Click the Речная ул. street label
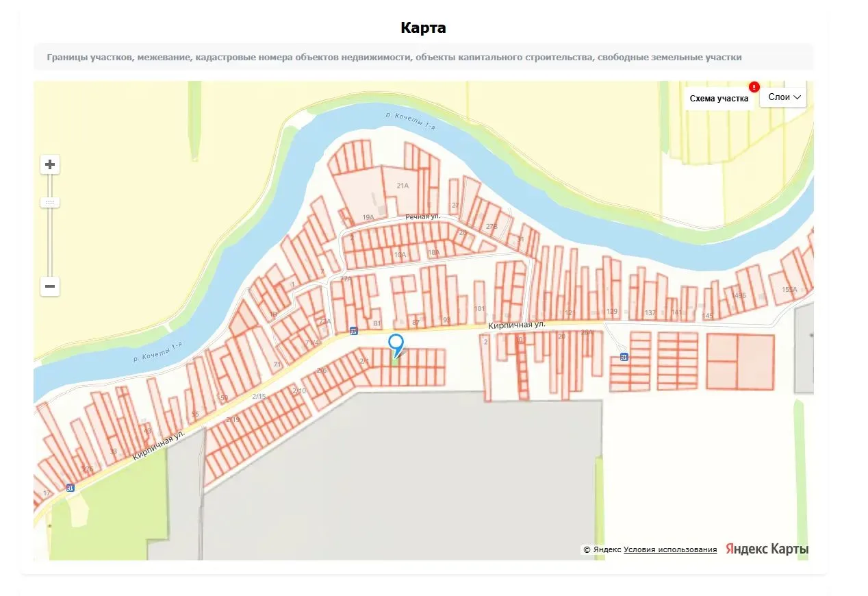 422,216
